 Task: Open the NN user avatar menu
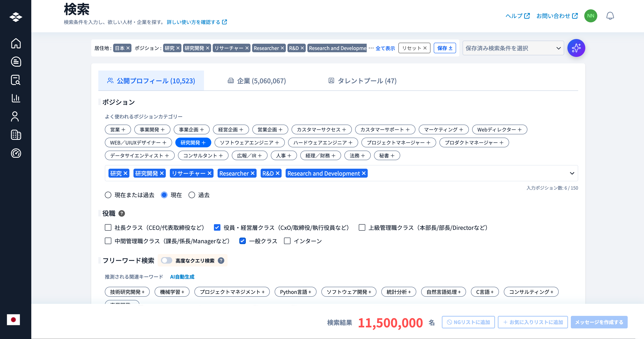tap(591, 16)
